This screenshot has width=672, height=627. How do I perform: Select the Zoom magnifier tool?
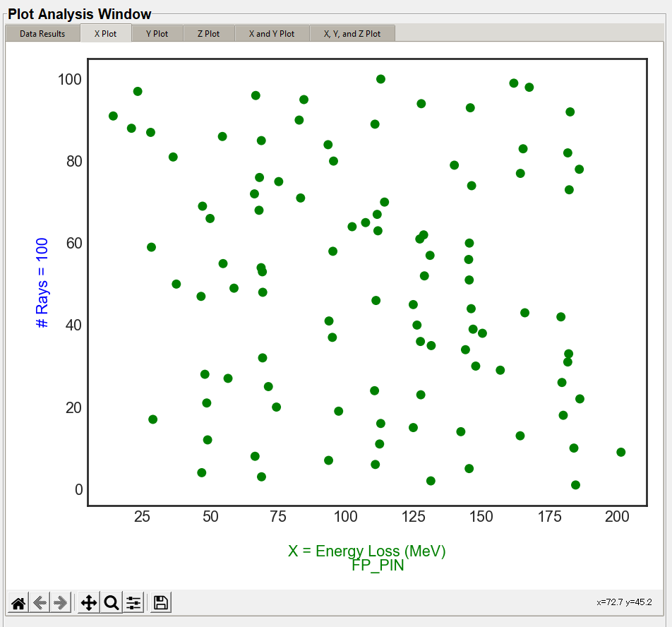pyautogui.click(x=111, y=603)
